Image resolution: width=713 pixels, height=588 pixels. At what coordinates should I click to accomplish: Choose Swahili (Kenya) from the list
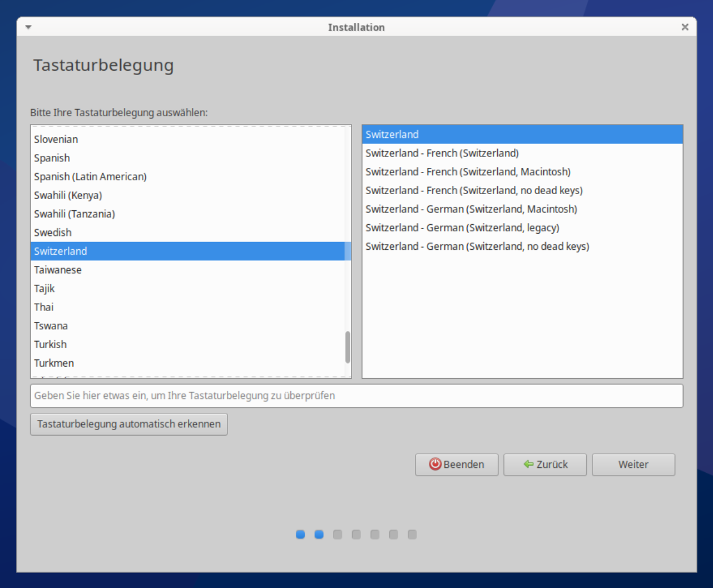pos(68,195)
